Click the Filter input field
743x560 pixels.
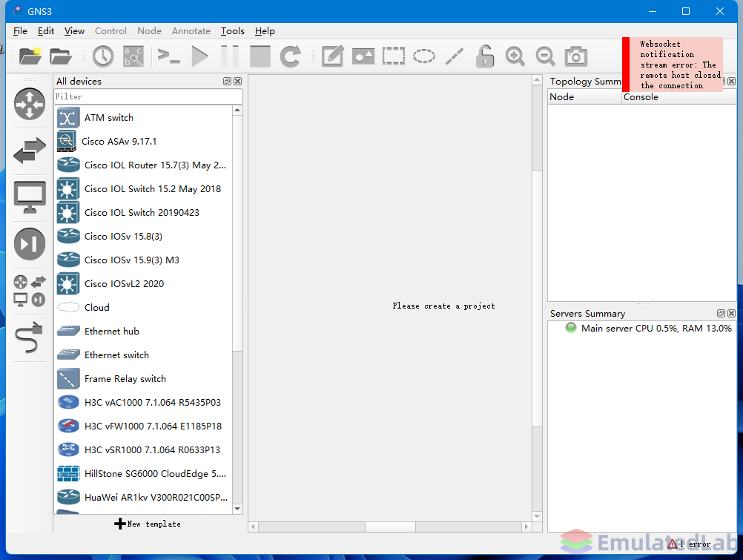(148, 96)
